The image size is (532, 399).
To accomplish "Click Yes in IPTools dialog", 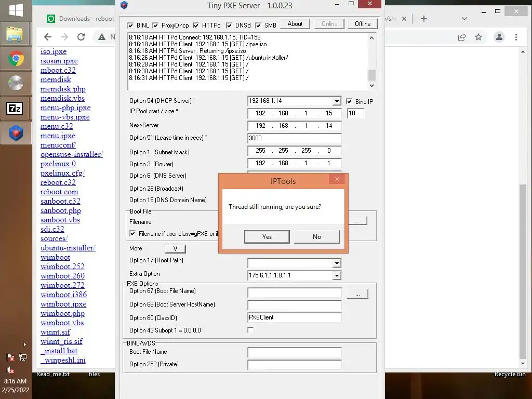I will pyautogui.click(x=267, y=237).
